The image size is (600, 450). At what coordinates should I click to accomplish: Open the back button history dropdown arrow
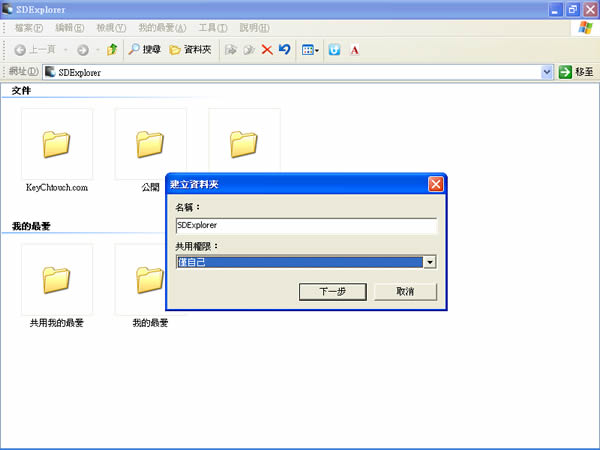click(65, 50)
